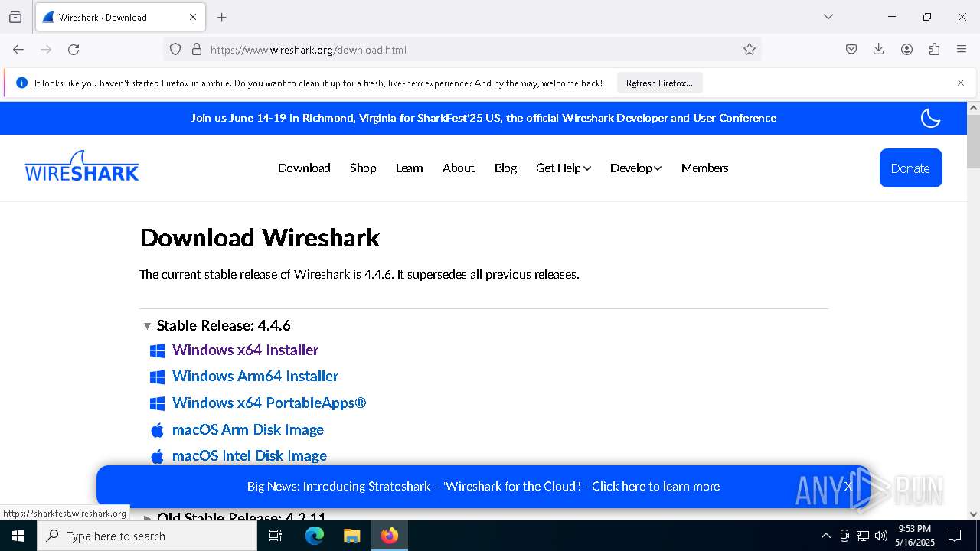Toggle dark mode moon icon

pos(930,118)
